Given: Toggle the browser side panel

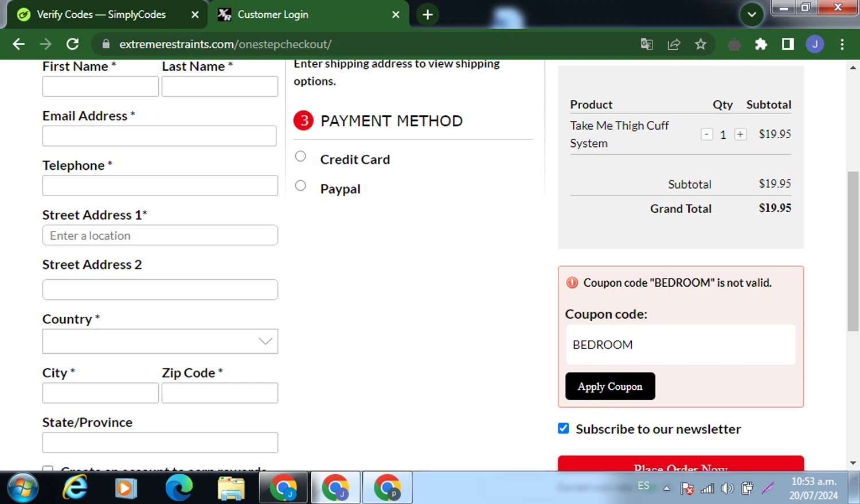Looking at the screenshot, I should (788, 44).
